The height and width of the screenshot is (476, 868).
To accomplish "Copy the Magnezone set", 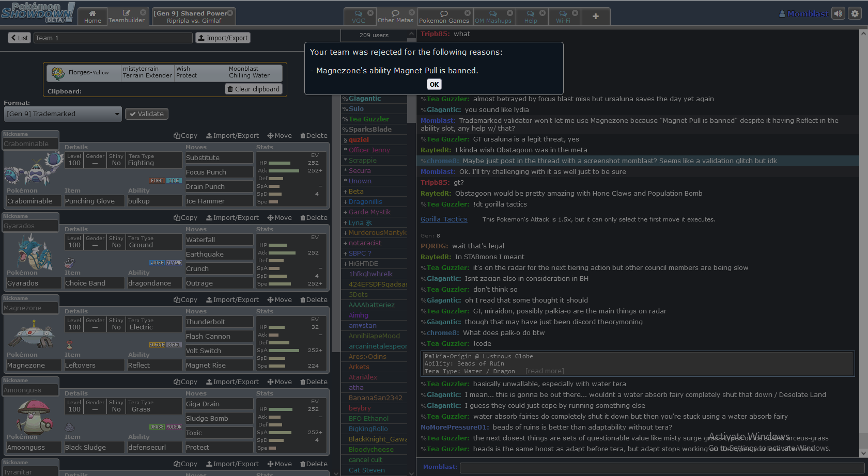I will [185, 300].
